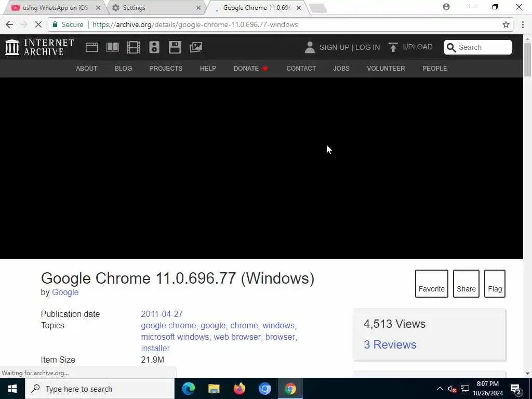Click SIGN UP | LOG IN
Screen dimensions: 532x399
[350, 47]
